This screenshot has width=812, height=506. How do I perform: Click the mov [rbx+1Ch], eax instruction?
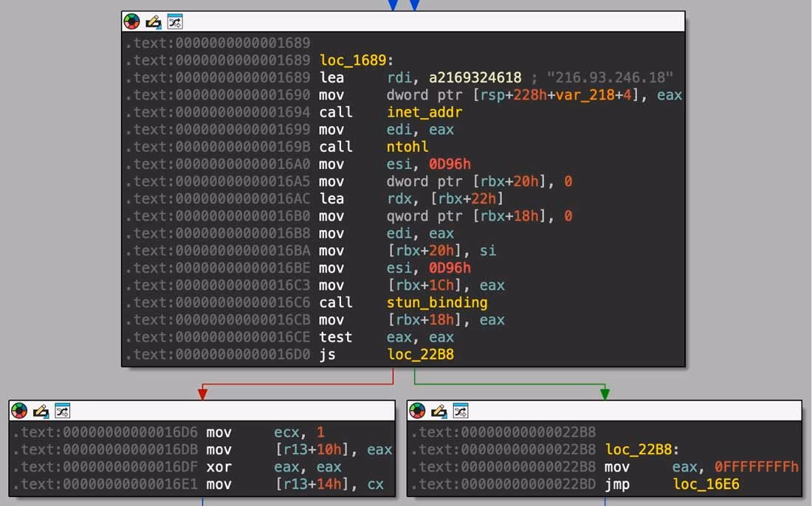(x=412, y=285)
